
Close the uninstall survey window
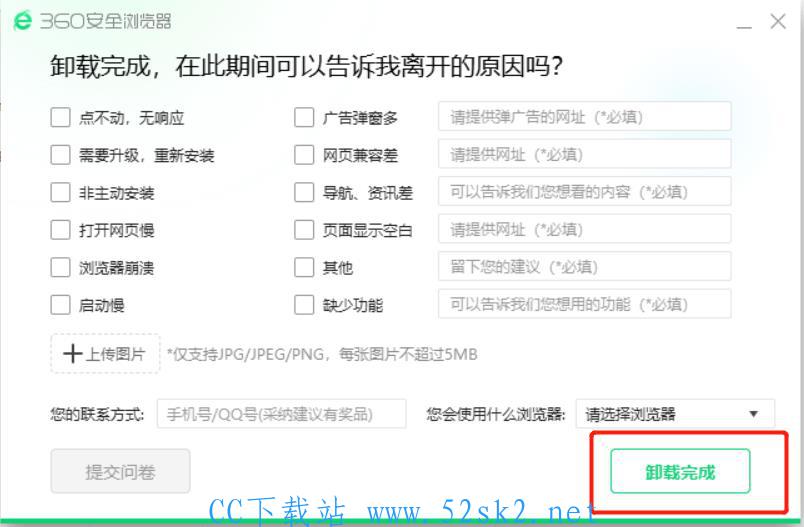coord(778,22)
